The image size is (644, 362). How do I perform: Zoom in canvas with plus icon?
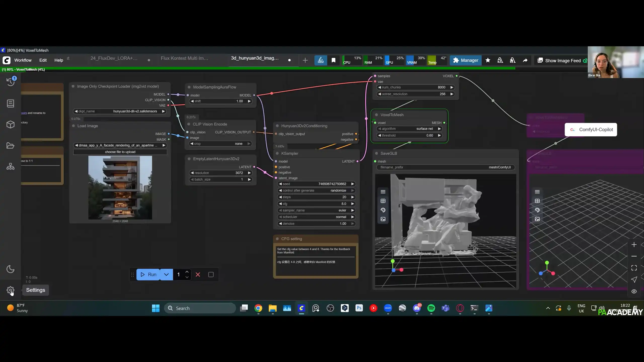pyautogui.click(x=634, y=245)
